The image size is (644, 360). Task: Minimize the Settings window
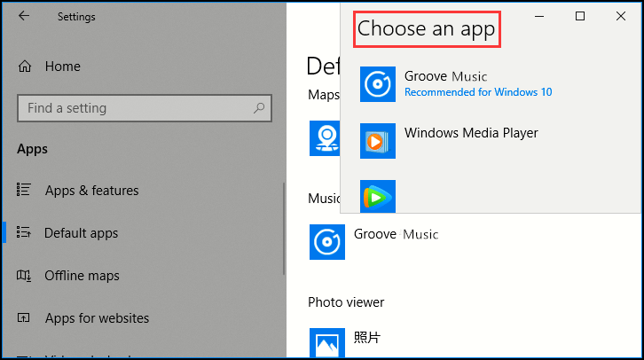(x=539, y=17)
